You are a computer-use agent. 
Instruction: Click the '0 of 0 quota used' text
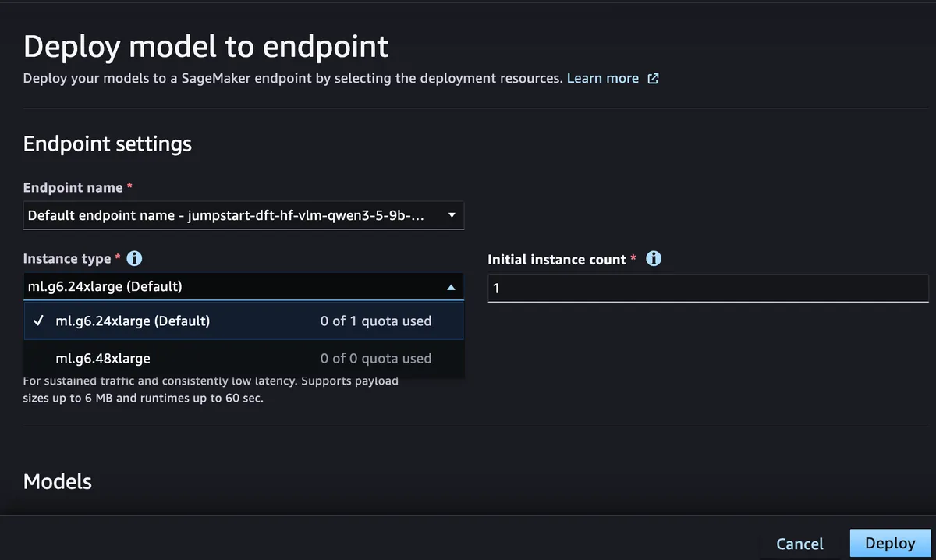tap(376, 359)
